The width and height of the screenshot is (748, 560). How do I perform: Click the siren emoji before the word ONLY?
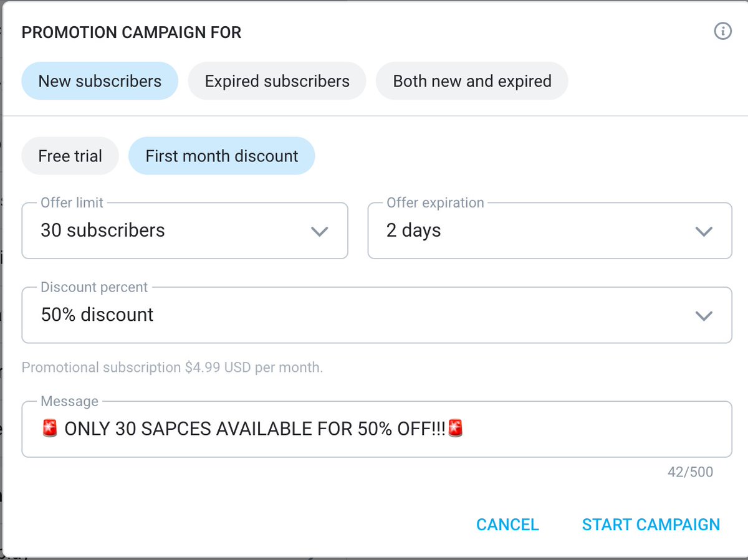pyautogui.click(x=50, y=429)
